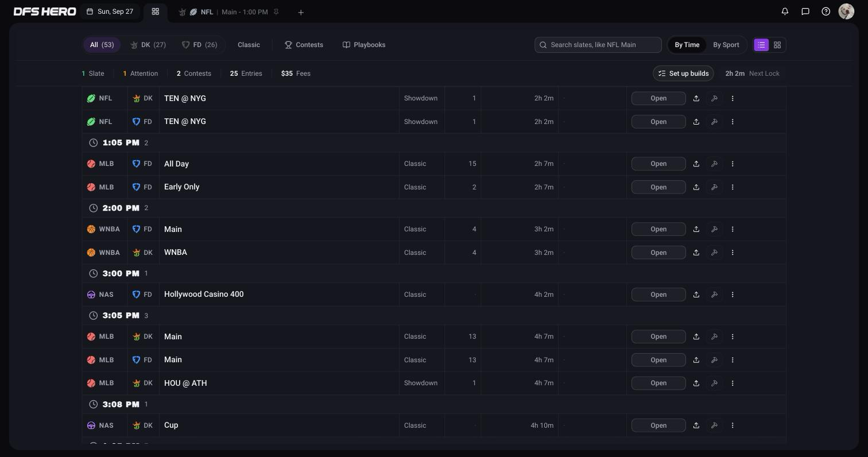The height and width of the screenshot is (457, 868).
Task: Build tool icon for All Day row
Action: click(714, 164)
